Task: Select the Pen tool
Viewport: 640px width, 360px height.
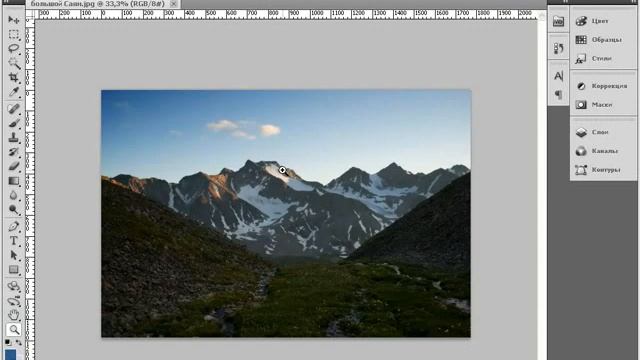Action: tap(14, 226)
